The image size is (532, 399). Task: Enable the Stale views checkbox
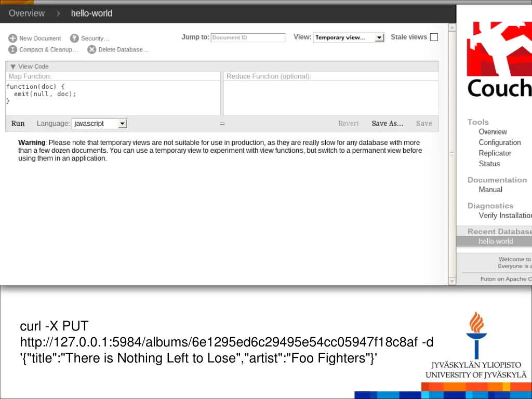[434, 37]
